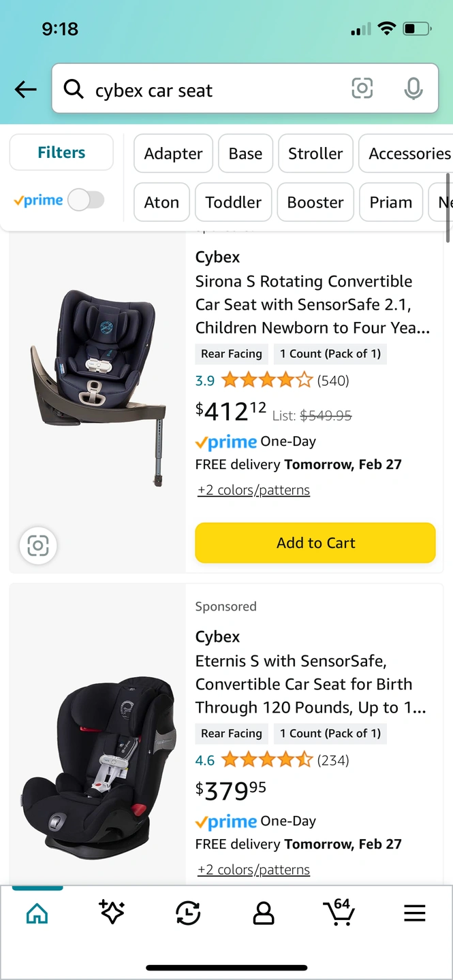Open the Filters panel
The image size is (453, 980).
[x=61, y=152]
